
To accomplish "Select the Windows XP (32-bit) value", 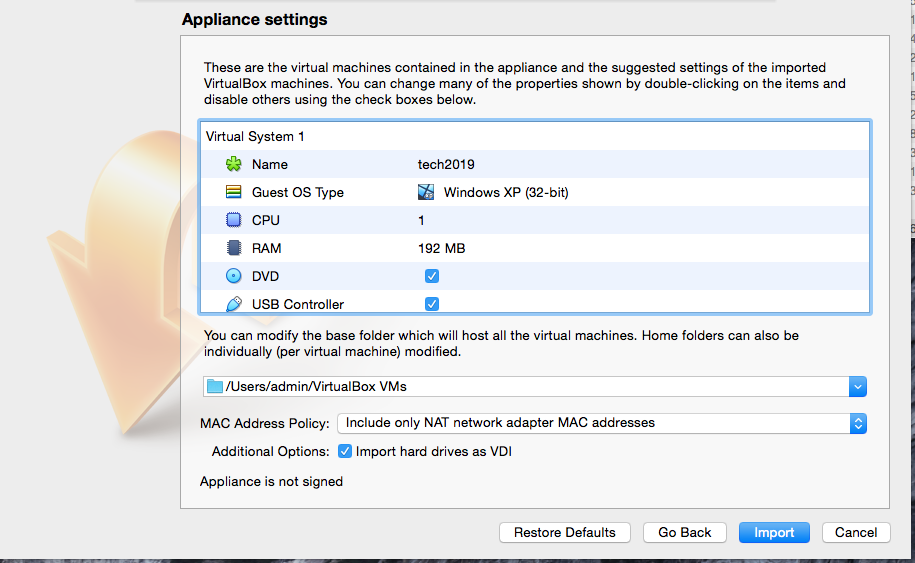I will (506, 193).
